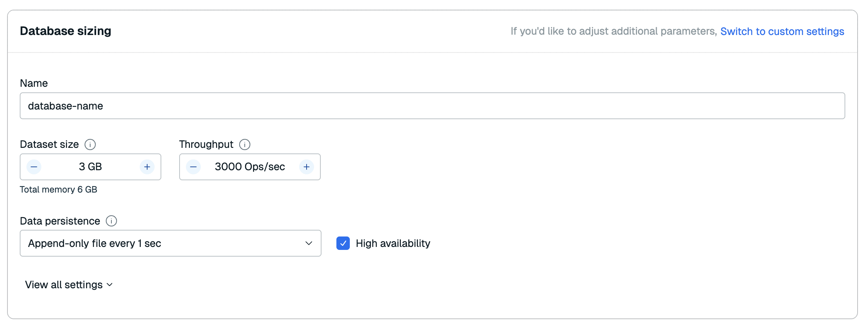Click the Throughput info icon
The width and height of the screenshot is (868, 327).
point(245,145)
